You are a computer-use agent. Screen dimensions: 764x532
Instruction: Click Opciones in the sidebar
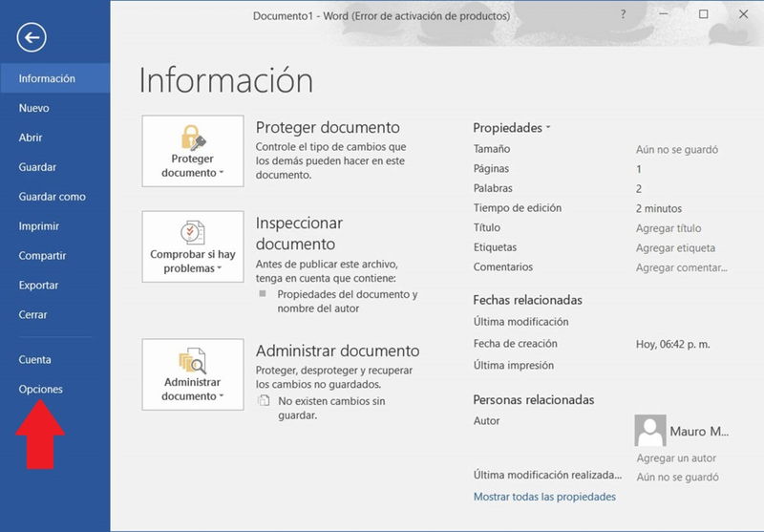[40, 390]
